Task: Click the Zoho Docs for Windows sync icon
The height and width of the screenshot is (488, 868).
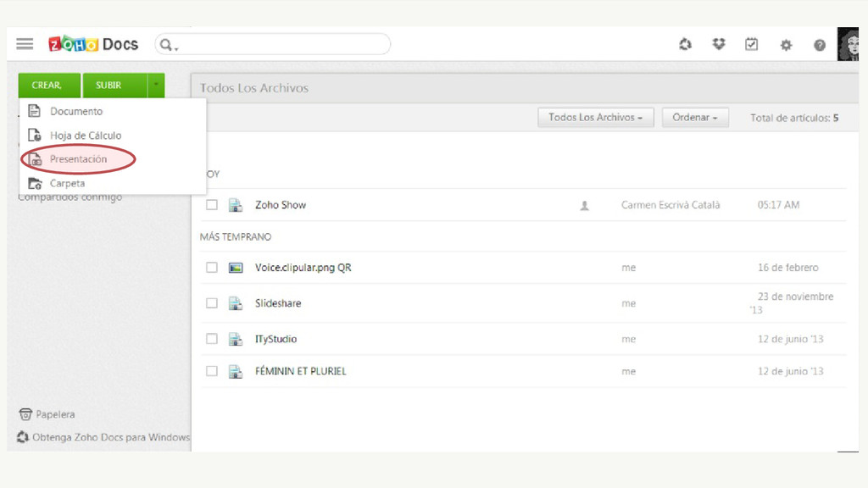Action: pyautogui.click(x=23, y=437)
